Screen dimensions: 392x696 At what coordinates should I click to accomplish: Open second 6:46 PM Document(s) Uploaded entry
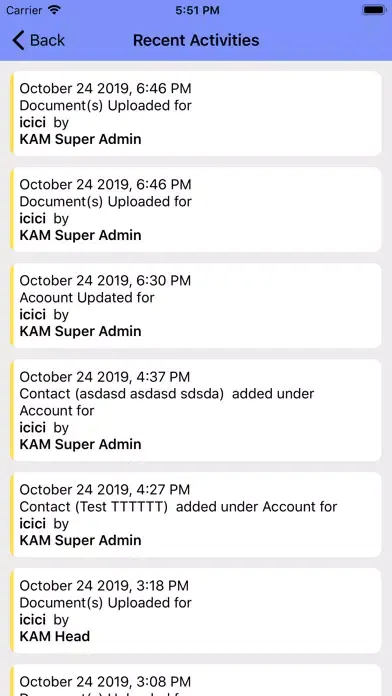pos(196,210)
